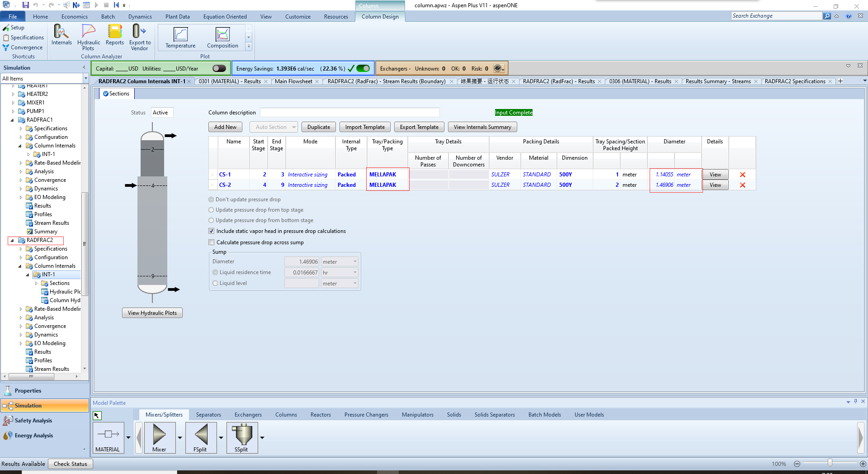Screen dimensions: 868x474
Task: Show the Temperature plot
Action: tap(180, 38)
